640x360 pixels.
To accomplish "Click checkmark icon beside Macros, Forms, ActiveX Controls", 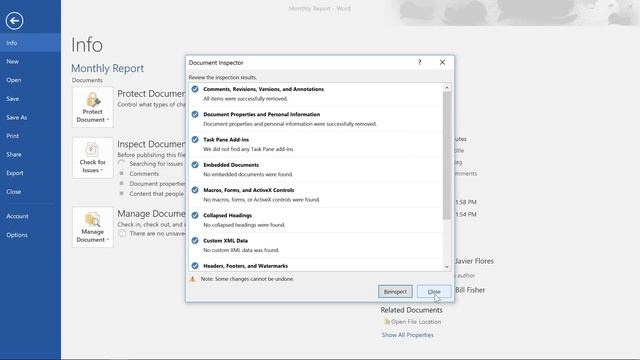I will pos(195,190).
